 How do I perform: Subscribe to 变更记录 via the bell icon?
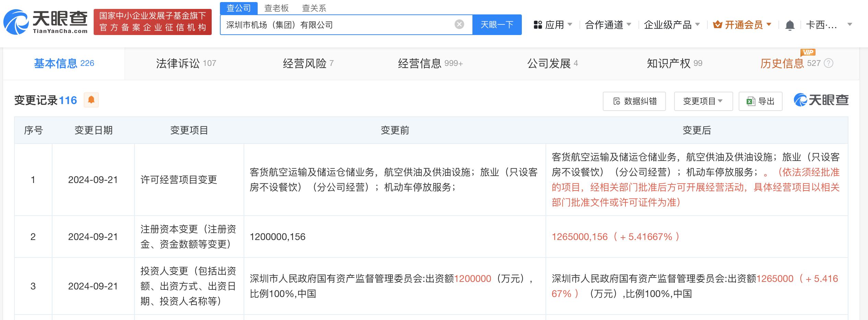pyautogui.click(x=91, y=100)
